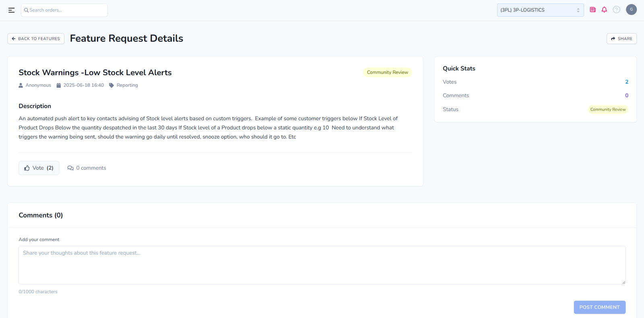Open the user avatar menu
The image size is (644, 318).
coord(631,10)
